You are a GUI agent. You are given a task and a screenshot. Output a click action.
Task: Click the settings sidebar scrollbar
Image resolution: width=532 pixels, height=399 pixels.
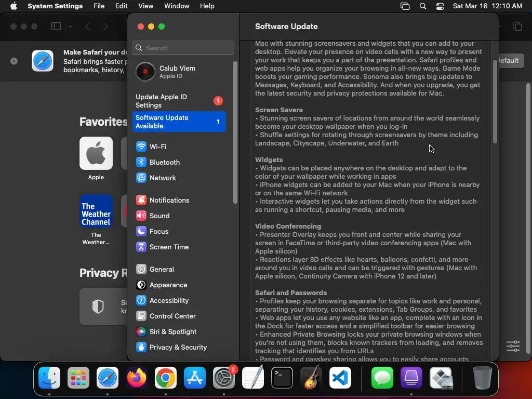(235, 132)
